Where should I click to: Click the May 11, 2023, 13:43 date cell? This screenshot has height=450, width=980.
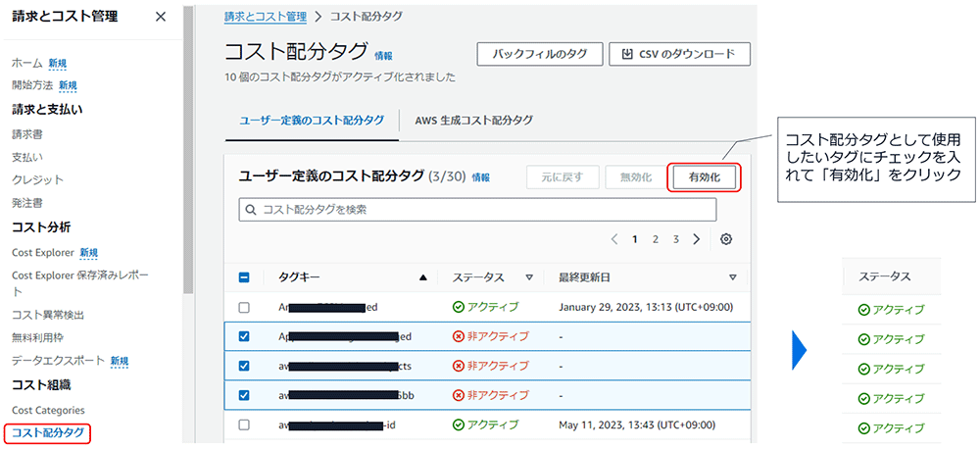pos(636,425)
